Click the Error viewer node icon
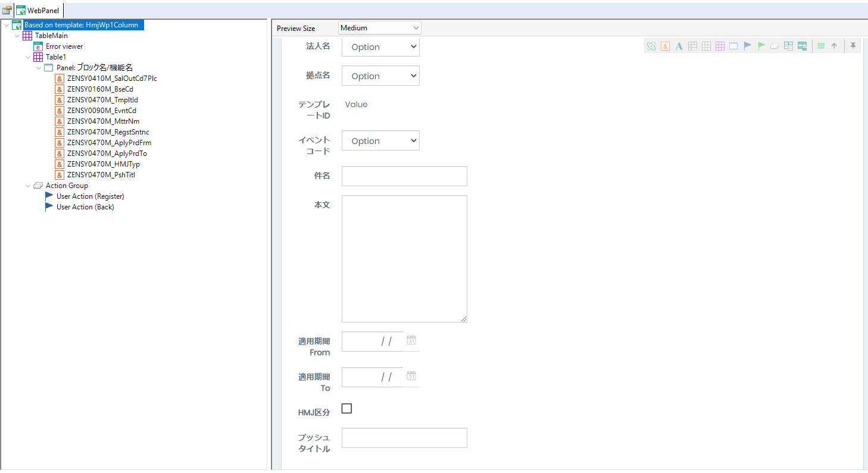Viewport: 868px width, 473px height. [38, 46]
